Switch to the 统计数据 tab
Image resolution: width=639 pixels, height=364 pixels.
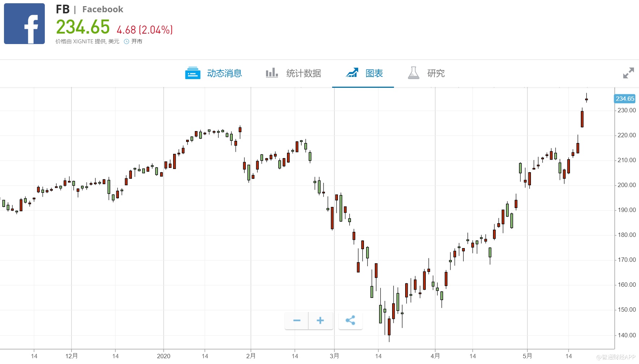point(303,73)
